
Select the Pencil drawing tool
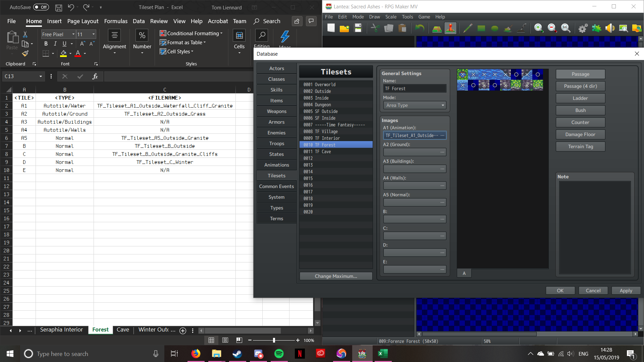pyautogui.click(x=468, y=28)
